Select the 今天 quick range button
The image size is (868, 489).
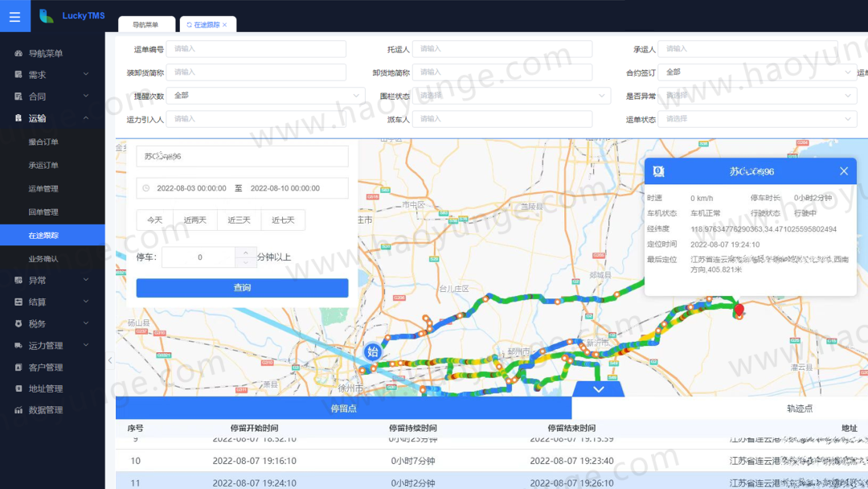click(155, 220)
